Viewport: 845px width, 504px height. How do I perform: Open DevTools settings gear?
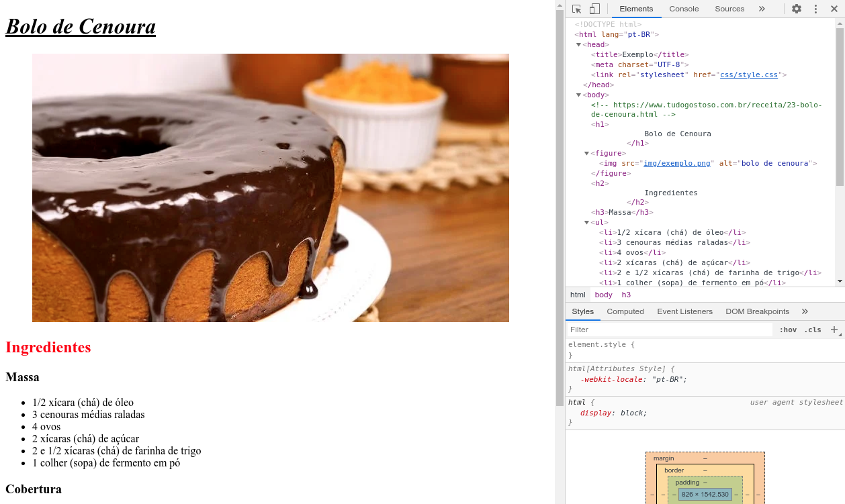coord(796,9)
